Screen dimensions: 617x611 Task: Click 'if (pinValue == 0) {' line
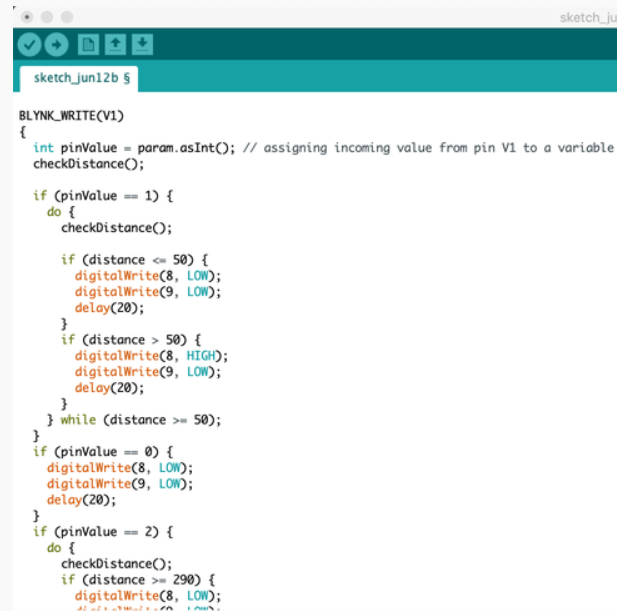pyautogui.click(x=103, y=452)
